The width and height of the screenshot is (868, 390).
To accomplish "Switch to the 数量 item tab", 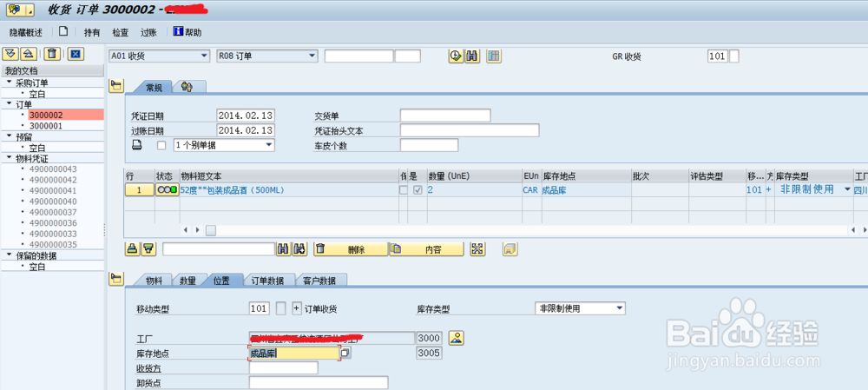I will coord(187,281).
